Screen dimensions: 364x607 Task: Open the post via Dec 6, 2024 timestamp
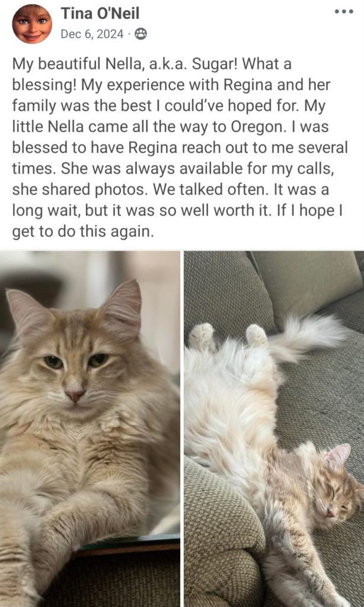tap(92, 34)
